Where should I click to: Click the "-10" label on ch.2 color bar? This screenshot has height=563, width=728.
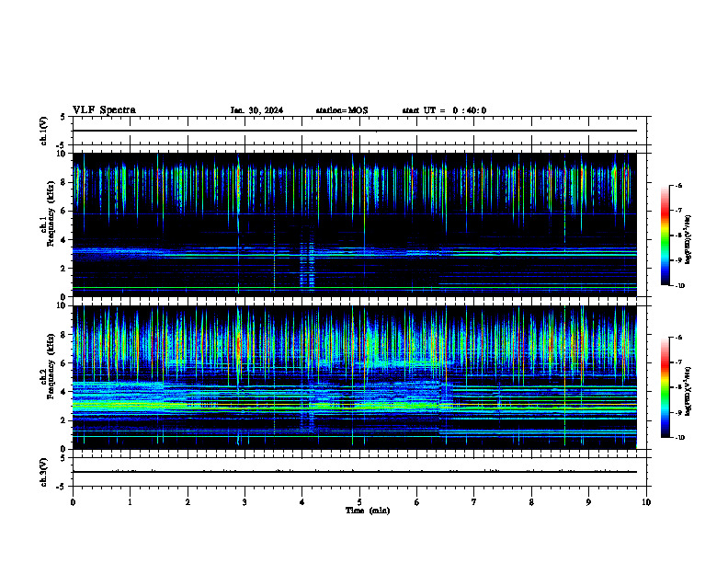(679, 438)
